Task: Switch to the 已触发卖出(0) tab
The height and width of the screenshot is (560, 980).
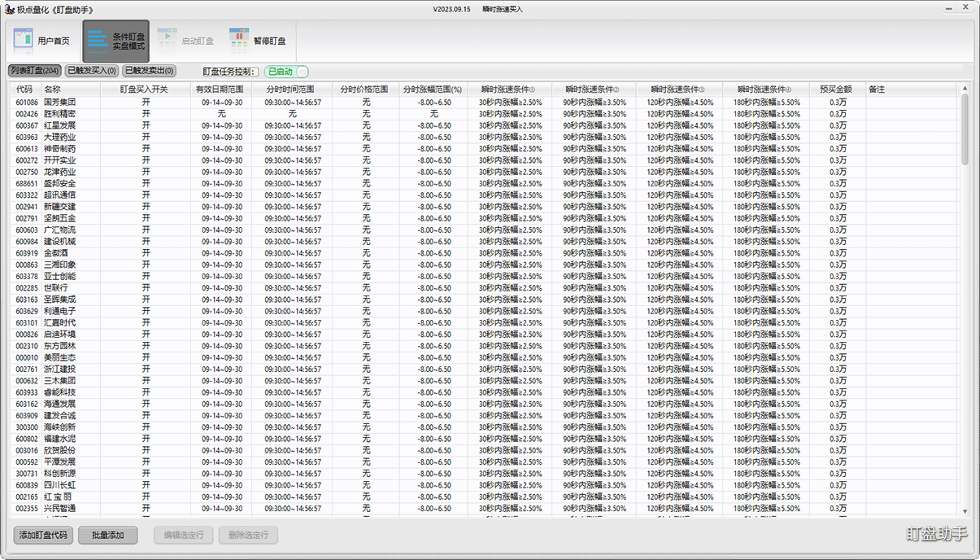Action: [x=149, y=71]
